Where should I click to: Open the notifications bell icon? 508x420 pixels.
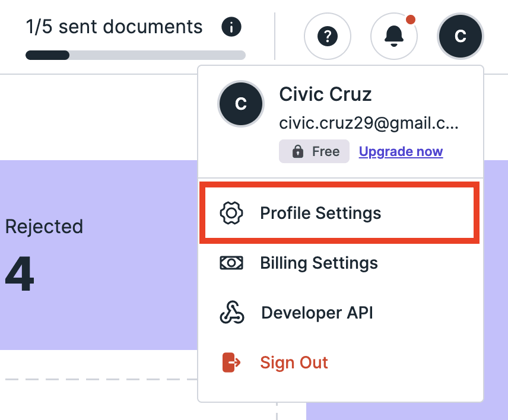(394, 36)
